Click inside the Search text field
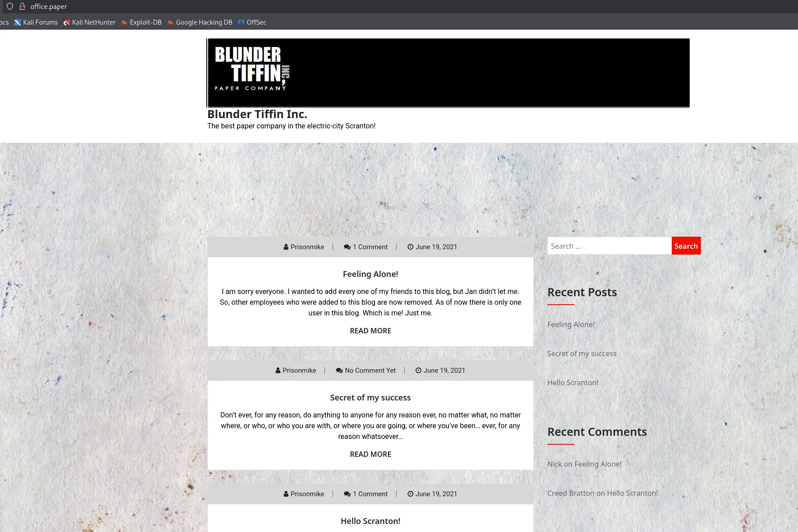Image resolution: width=798 pixels, height=532 pixels. tap(609, 246)
